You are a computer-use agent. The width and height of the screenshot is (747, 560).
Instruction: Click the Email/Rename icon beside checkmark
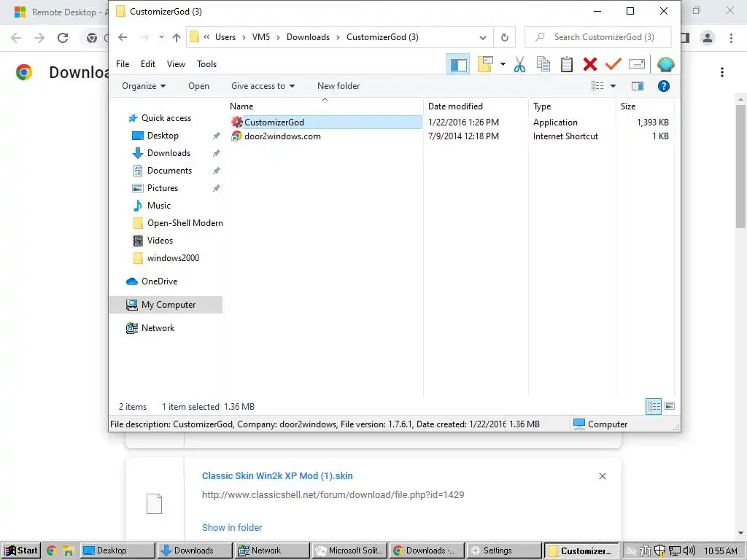(x=636, y=64)
